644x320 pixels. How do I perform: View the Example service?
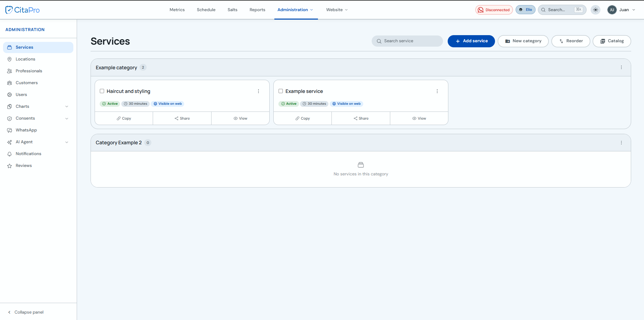[419, 118]
